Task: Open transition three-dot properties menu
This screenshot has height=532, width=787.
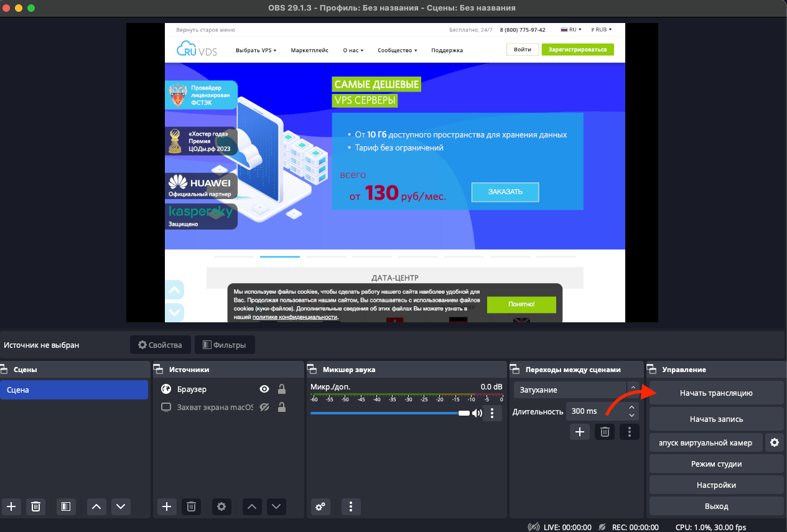Action: coord(630,431)
